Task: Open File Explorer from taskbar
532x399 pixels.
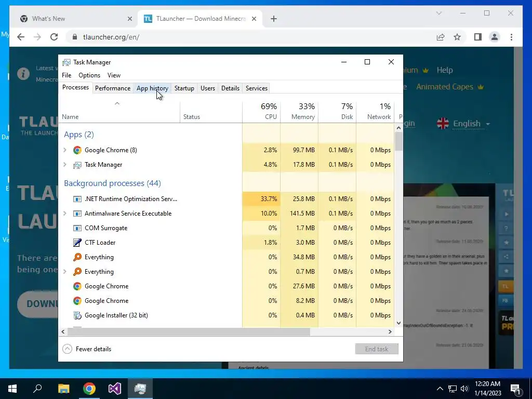Action: [x=63, y=389]
